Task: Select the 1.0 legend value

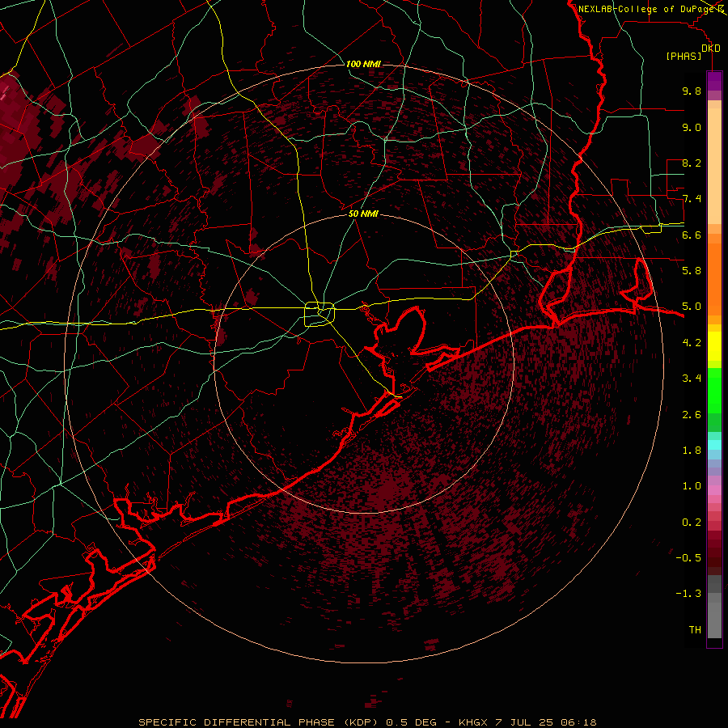Action: click(x=692, y=486)
